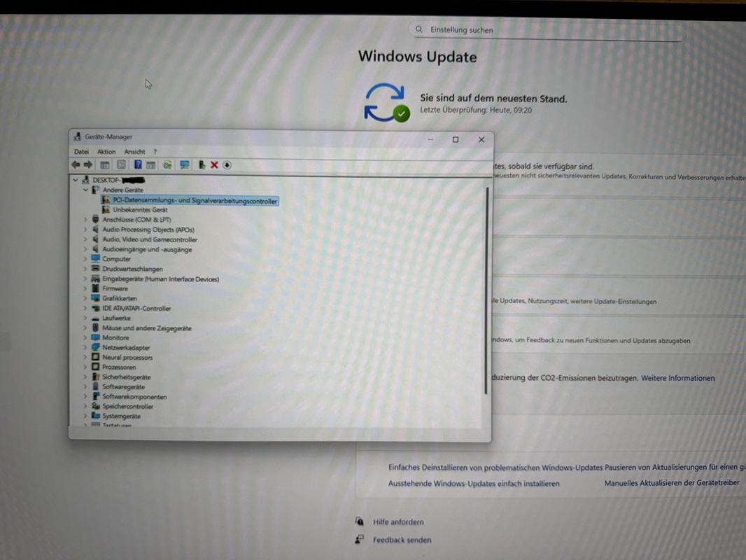Image resolution: width=746 pixels, height=560 pixels.
Task: Click the down-arrow disable device icon
Action: point(227,165)
